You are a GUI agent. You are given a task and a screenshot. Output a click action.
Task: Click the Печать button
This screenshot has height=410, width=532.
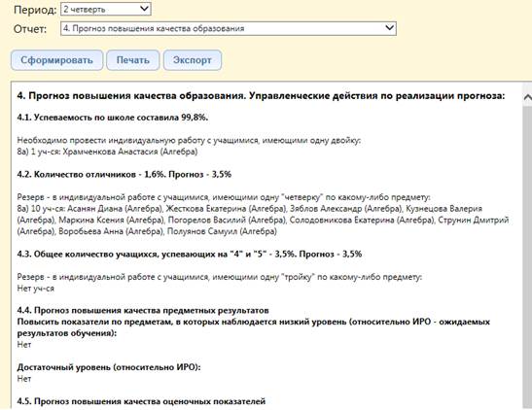(x=132, y=60)
